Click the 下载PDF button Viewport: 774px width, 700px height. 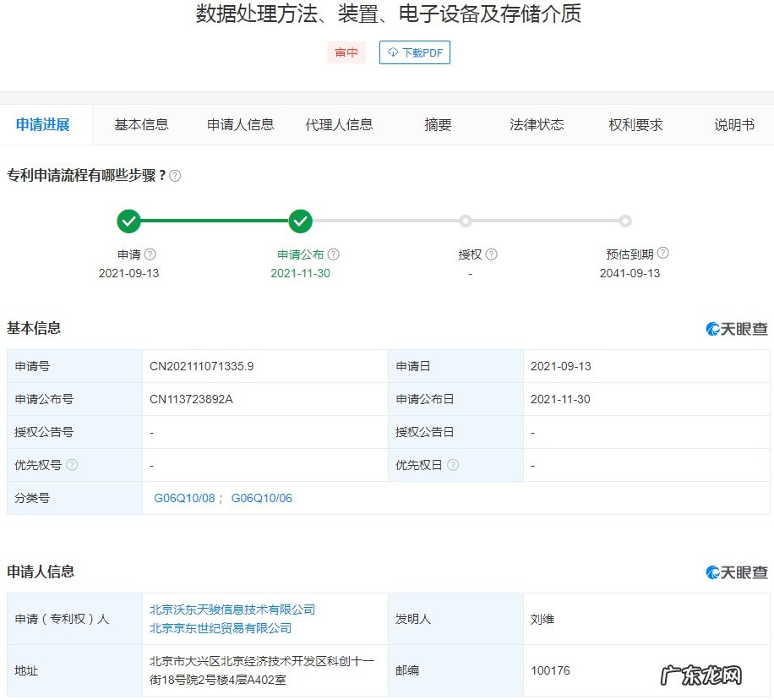[x=414, y=52]
